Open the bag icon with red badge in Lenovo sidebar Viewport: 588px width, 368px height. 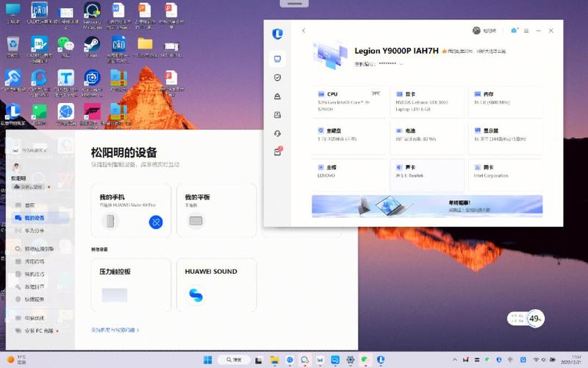(x=278, y=152)
